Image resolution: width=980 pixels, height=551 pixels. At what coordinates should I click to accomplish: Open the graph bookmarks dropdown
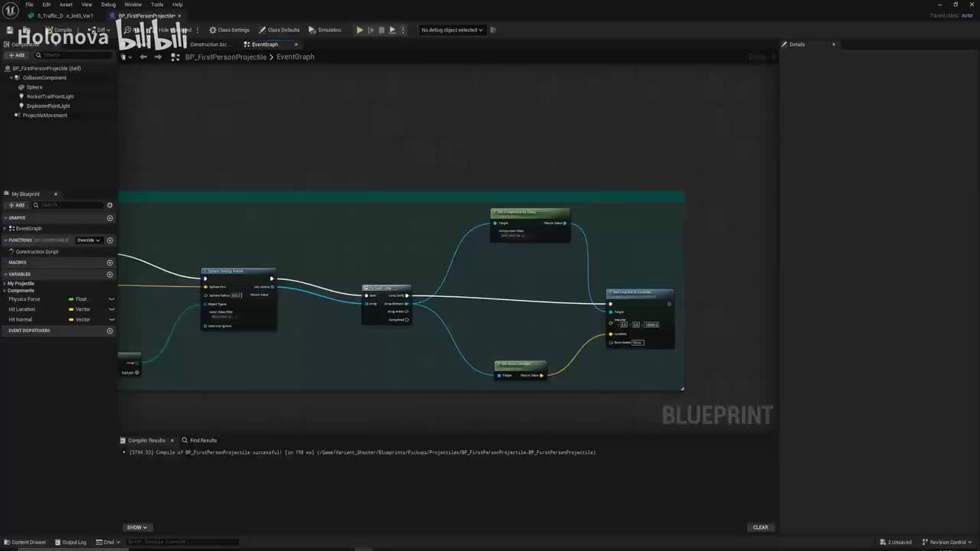(x=126, y=57)
